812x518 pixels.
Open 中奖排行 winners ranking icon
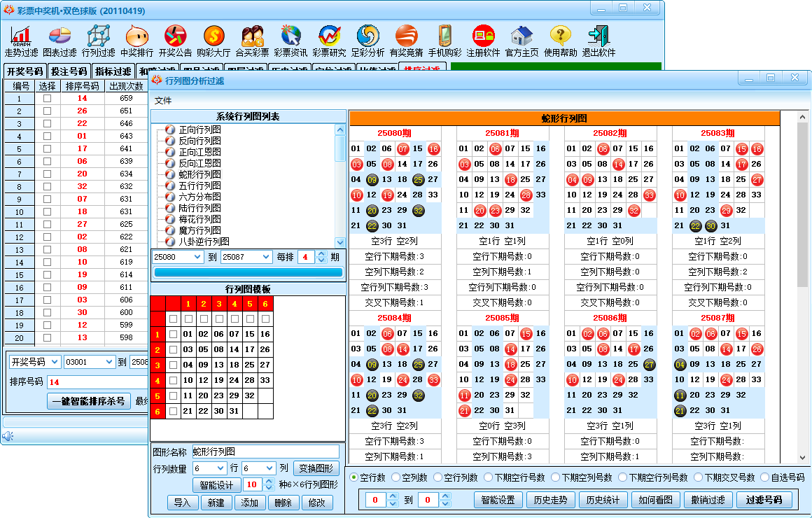136,41
